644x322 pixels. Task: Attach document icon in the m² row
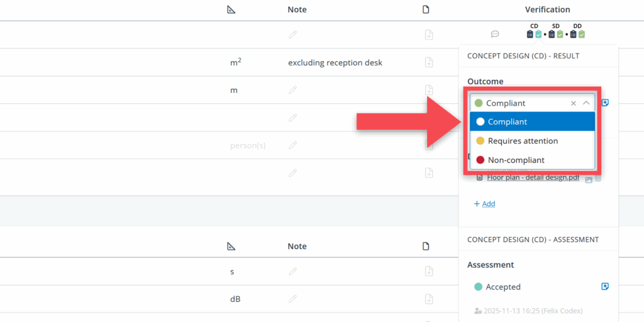pos(429,62)
